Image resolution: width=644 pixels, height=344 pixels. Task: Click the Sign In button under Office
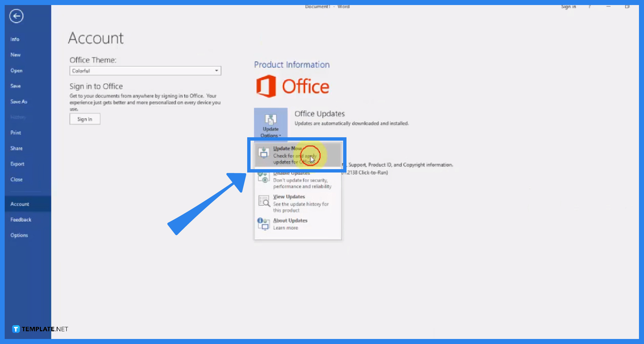tap(85, 119)
